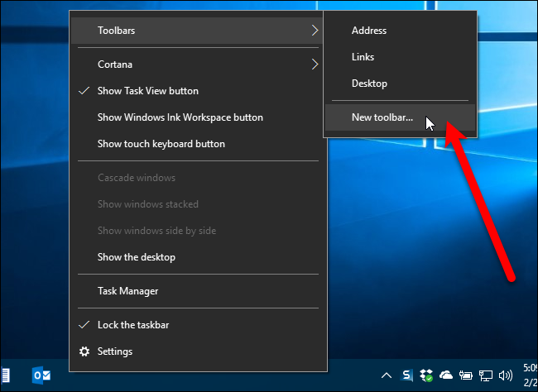Open Dropbox from the system tray
The height and width of the screenshot is (392, 538).
point(427,375)
